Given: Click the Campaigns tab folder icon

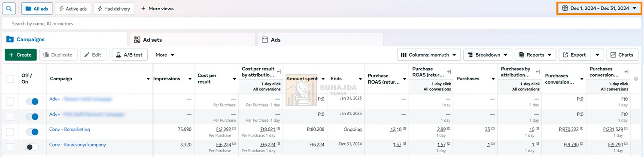Looking at the screenshot, I should click(10, 39).
